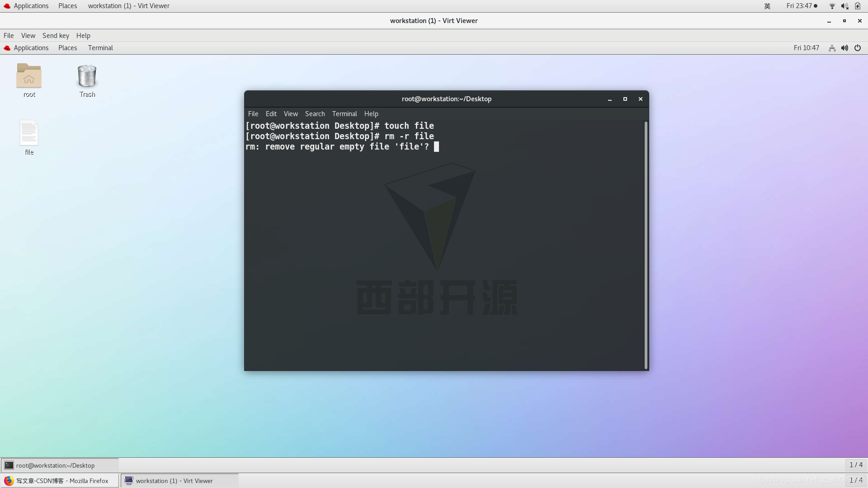Viewport: 868px width, 488px height.
Task: Click root@workstation guest taskbar button
Action: point(60,465)
